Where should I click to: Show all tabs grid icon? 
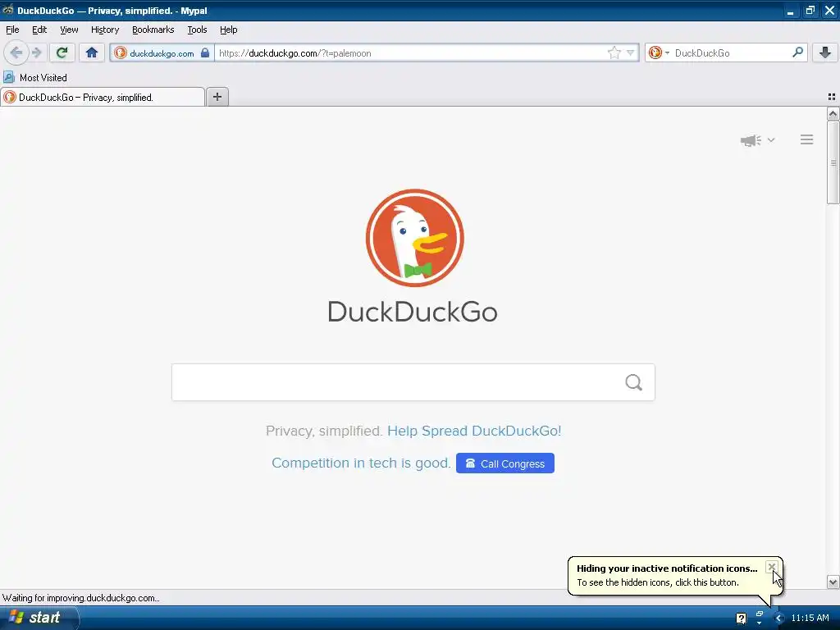tap(832, 97)
